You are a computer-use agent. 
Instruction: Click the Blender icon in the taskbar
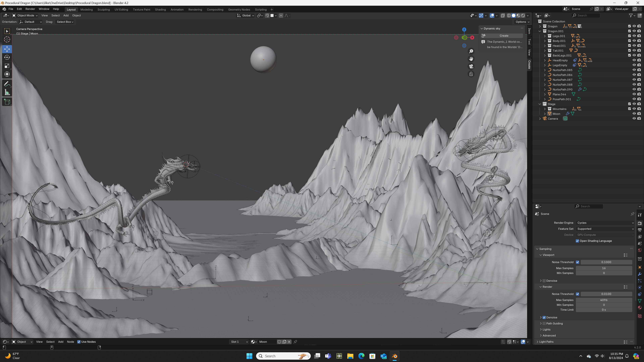coord(394,356)
